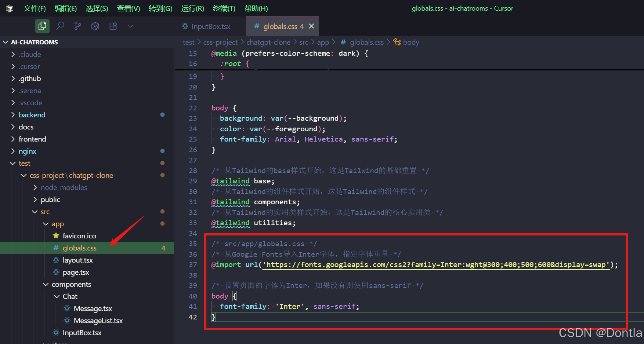This screenshot has height=344, width=644.
Task: Click breadcrumb segment 'test'
Action: click(x=188, y=42)
